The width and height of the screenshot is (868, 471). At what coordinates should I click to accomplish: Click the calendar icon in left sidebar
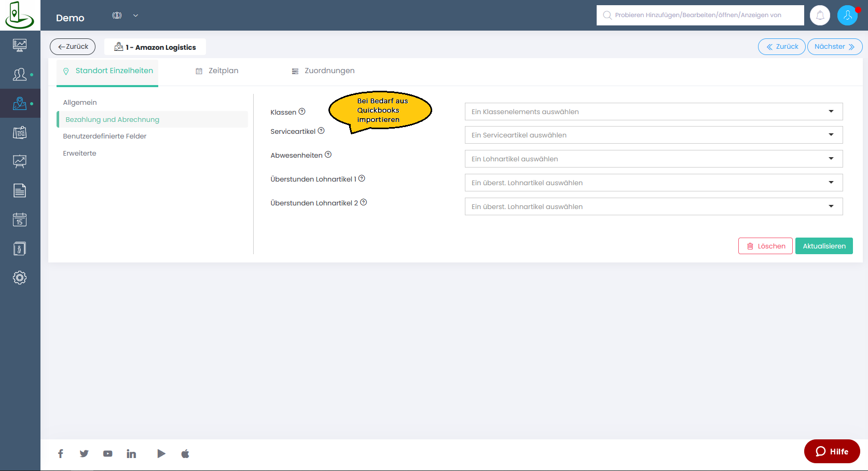(x=20, y=219)
